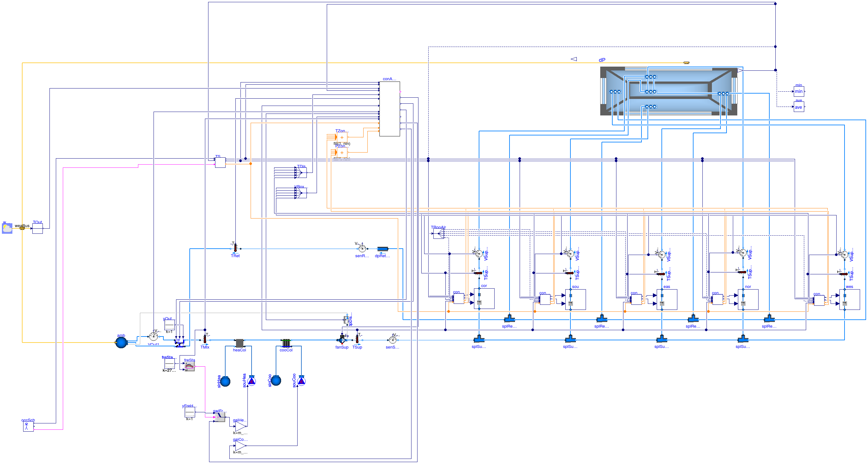This screenshot has width=868, height=464.
Task: Click the cooCoi cooling coil component
Action: coord(286,343)
